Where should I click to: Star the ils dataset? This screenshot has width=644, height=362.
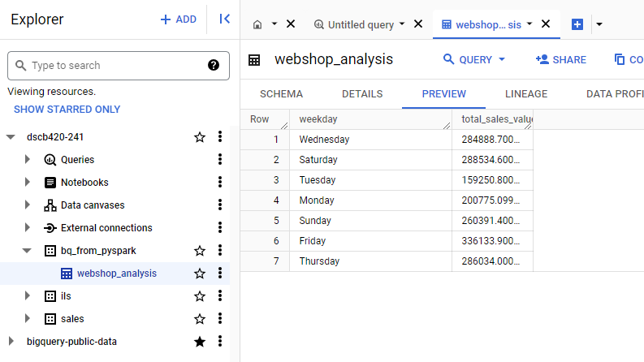pos(200,296)
